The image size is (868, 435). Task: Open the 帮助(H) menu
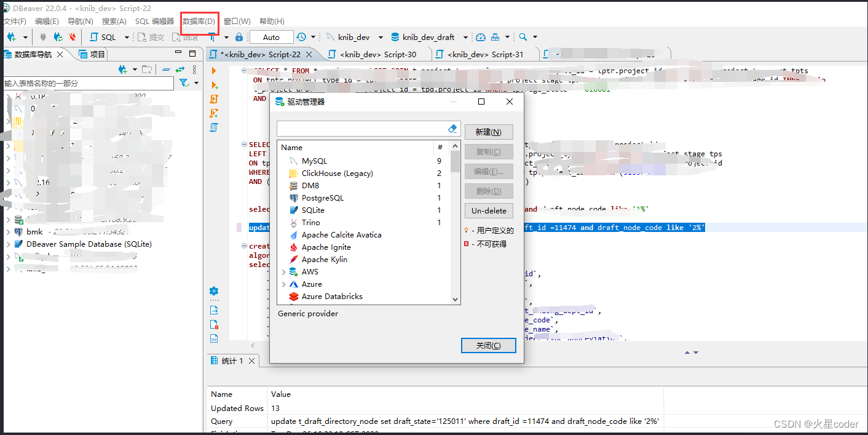point(272,22)
